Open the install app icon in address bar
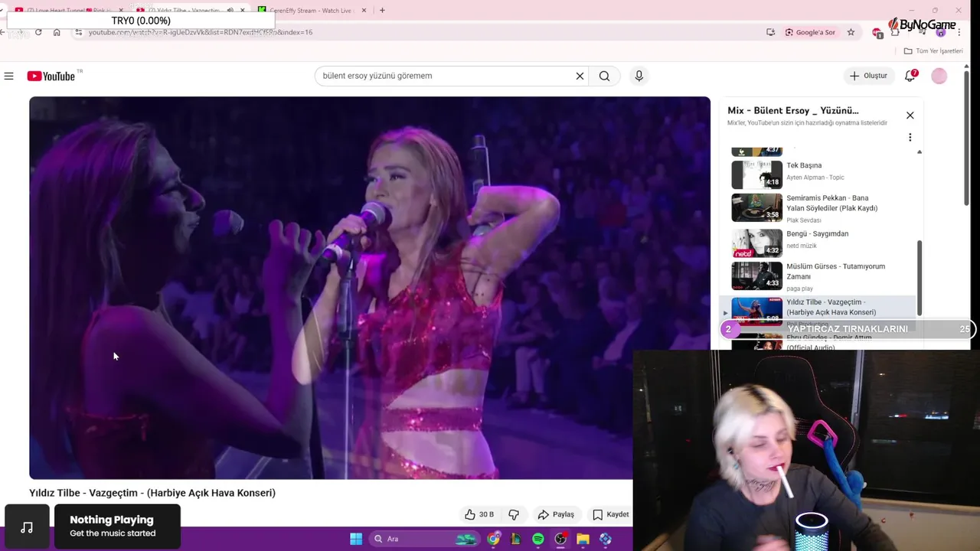The width and height of the screenshot is (980, 551). click(770, 32)
